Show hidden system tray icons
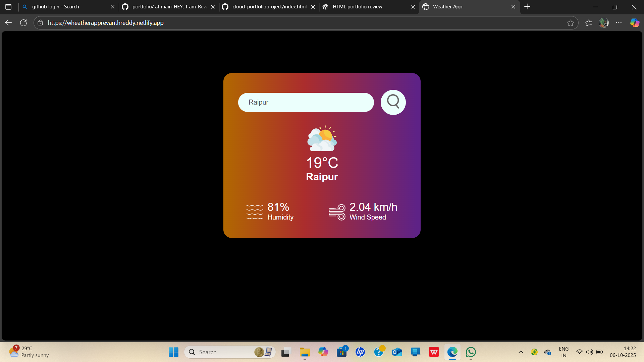644x362 pixels. pos(521,352)
